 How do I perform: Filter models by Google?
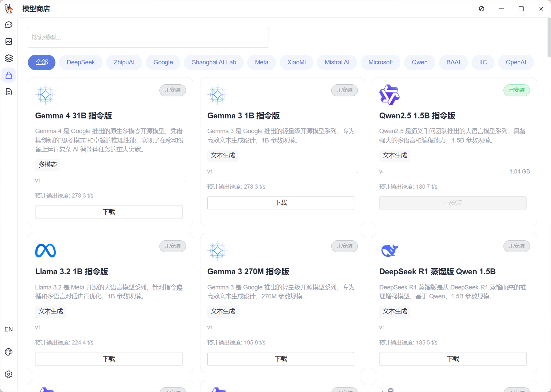(x=163, y=62)
